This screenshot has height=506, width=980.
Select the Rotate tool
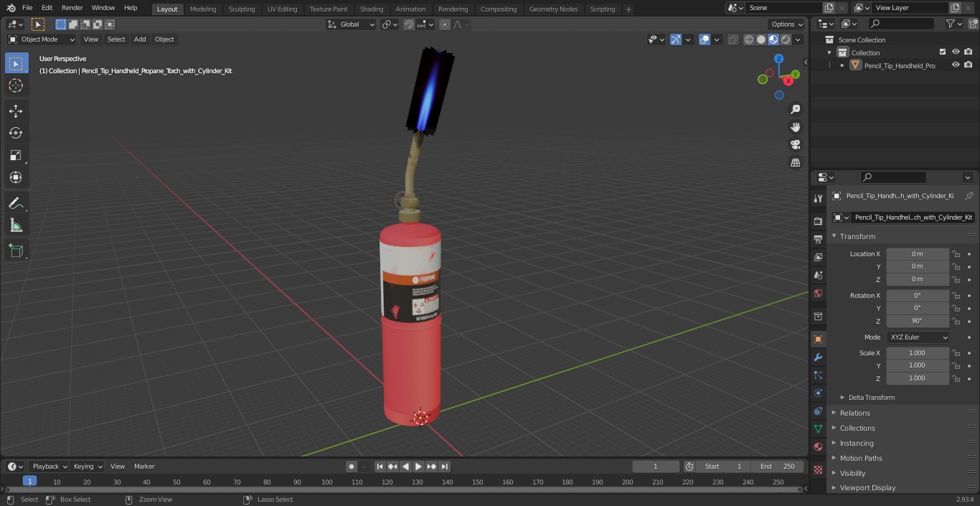16,133
